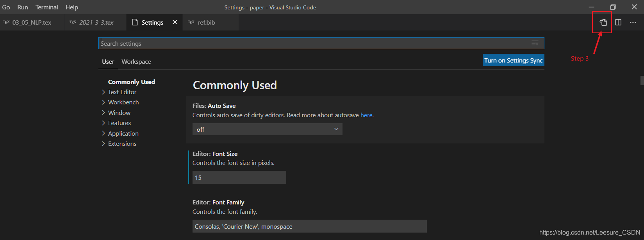Click the Editor: Font Family setting title

pyautogui.click(x=218, y=202)
